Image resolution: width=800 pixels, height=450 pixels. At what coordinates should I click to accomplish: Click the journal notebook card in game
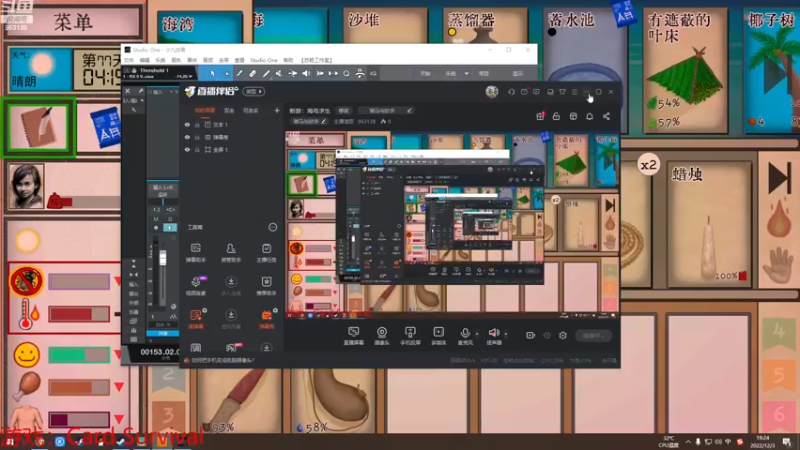tap(39, 128)
